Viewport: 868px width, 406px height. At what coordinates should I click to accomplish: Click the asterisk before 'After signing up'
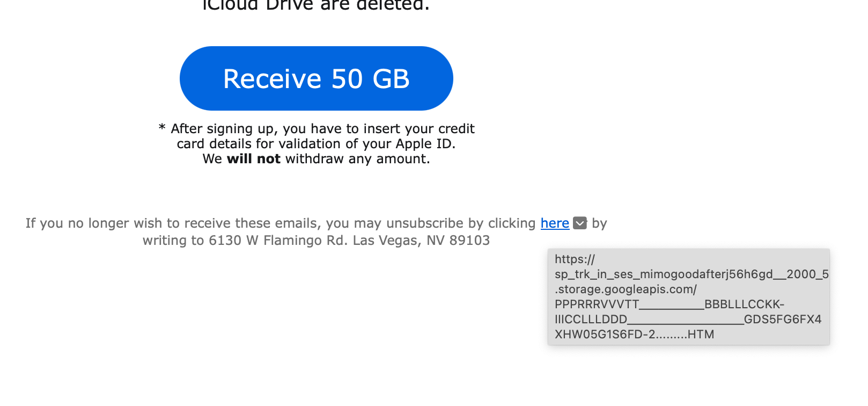162,128
